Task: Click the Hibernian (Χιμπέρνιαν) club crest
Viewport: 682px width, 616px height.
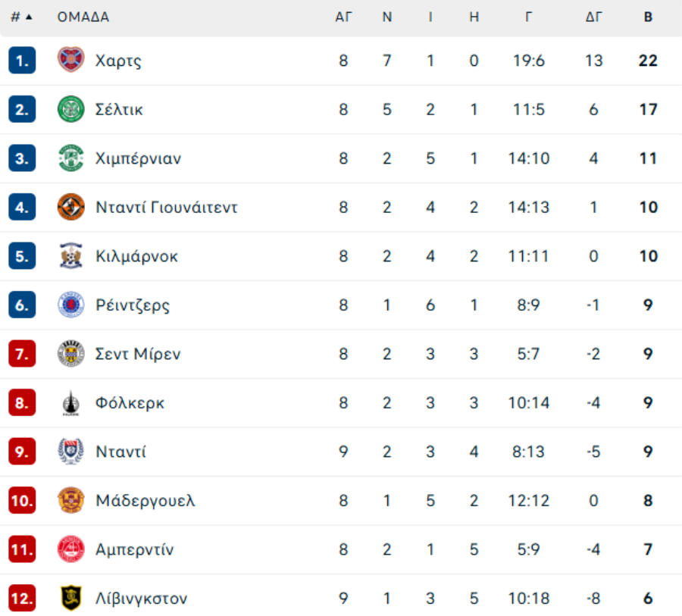Action: point(70,158)
